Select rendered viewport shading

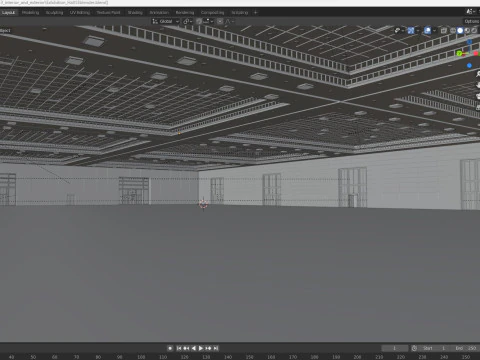[474, 31]
